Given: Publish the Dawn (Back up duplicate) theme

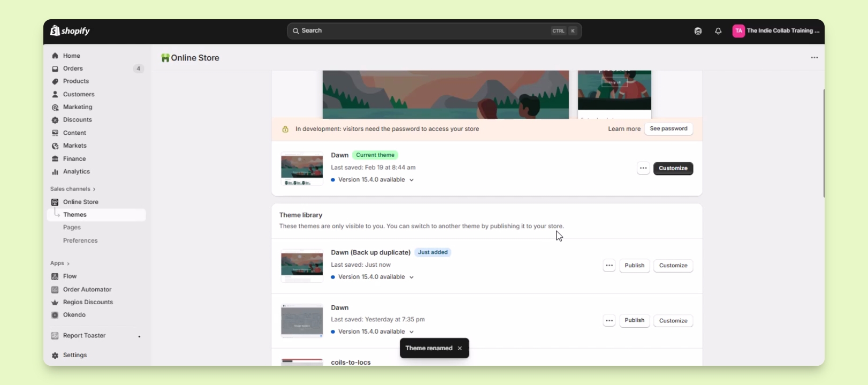Looking at the screenshot, I should point(634,266).
